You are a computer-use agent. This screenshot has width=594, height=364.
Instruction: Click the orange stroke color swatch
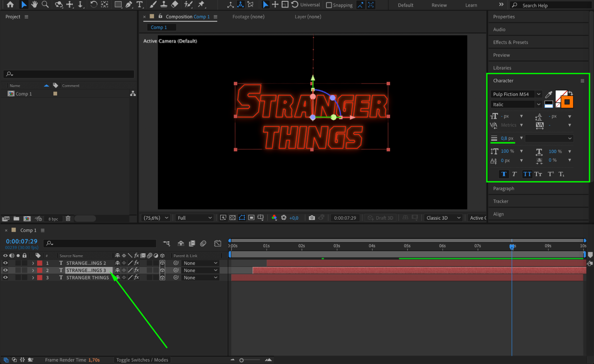click(x=567, y=102)
